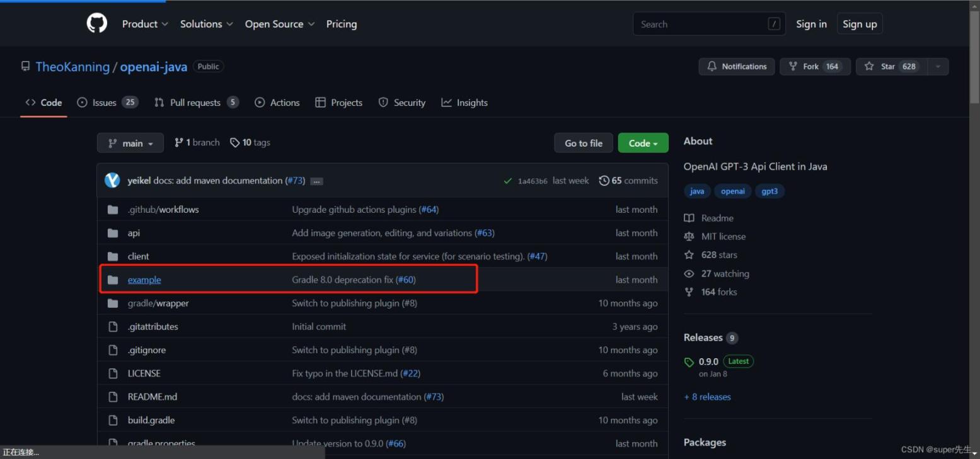Image resolution: width=980 pixels, height=459 pixels.
Task: Open the Insights tab
Action: 464,103
